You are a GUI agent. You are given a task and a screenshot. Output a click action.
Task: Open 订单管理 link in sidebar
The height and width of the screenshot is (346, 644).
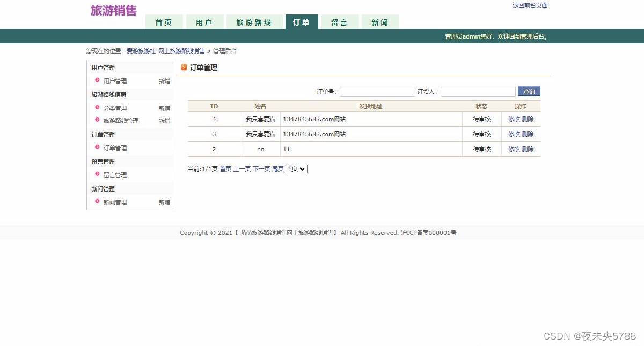[115, 148]
